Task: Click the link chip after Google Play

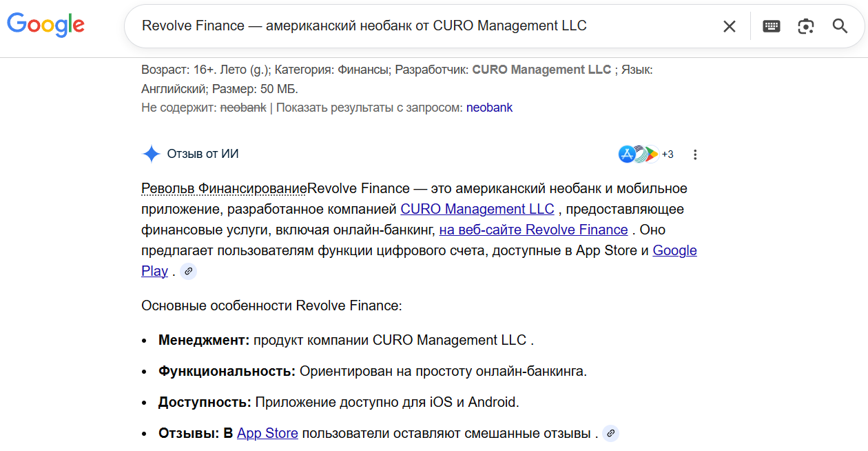Action: coord(188,271)
